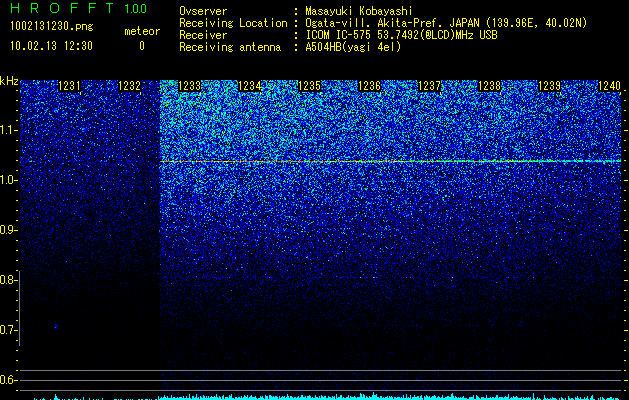The height and width of the screenshot is (400, 629).
Task: Click the 1237 time marker
Action: pyautogui.click(x=429, y=86)
